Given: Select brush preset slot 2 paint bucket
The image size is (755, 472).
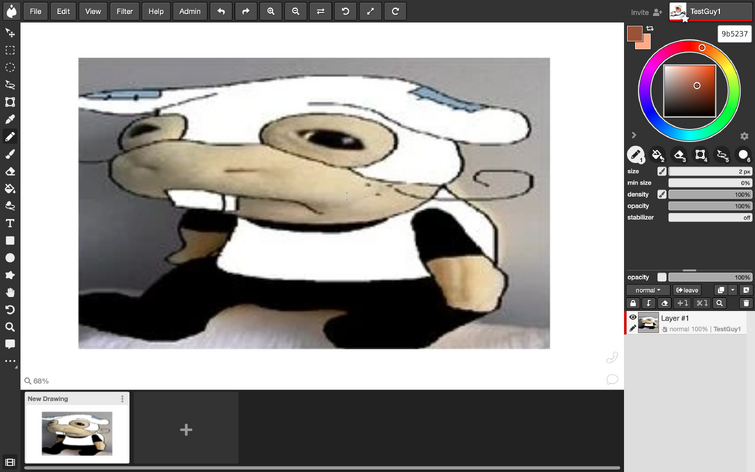Looking at the screenshot, I should [657, 155].
